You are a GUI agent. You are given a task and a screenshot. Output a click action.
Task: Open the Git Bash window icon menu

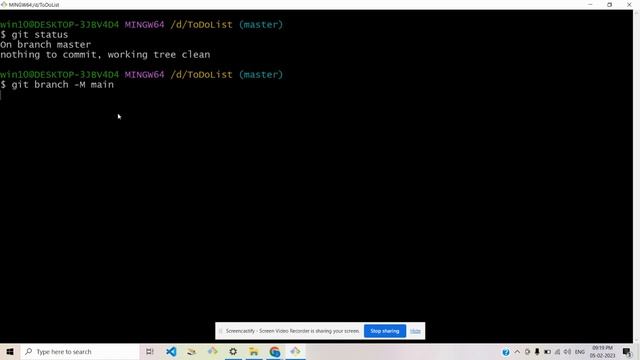coord(4,4)
